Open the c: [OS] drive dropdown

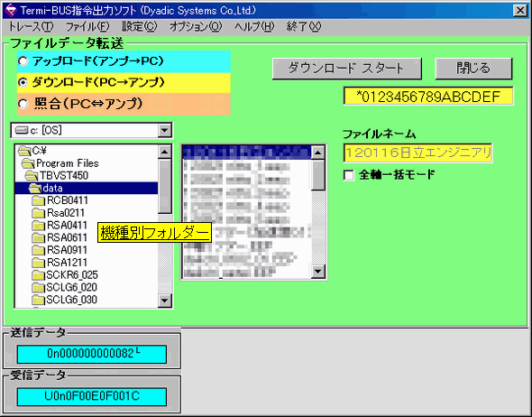(x=164, y=130)
